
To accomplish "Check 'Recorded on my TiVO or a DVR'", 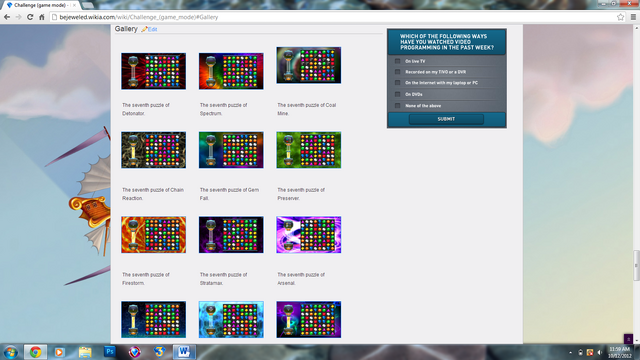I will (x=397, y=72).
